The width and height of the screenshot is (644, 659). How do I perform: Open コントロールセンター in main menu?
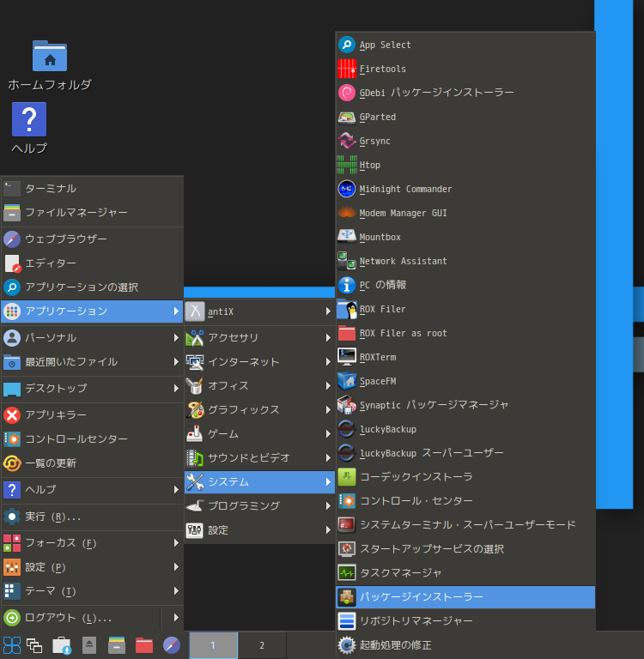(x=92, y=438)
